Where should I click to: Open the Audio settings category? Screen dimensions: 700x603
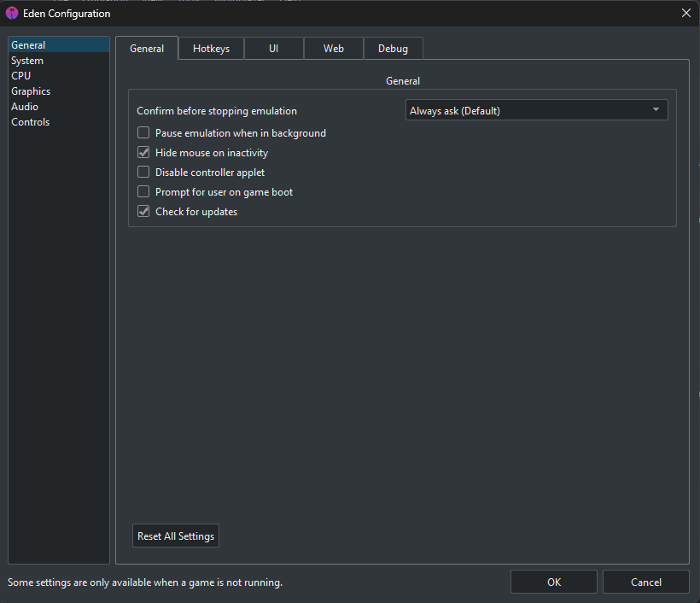click(59, 107)
